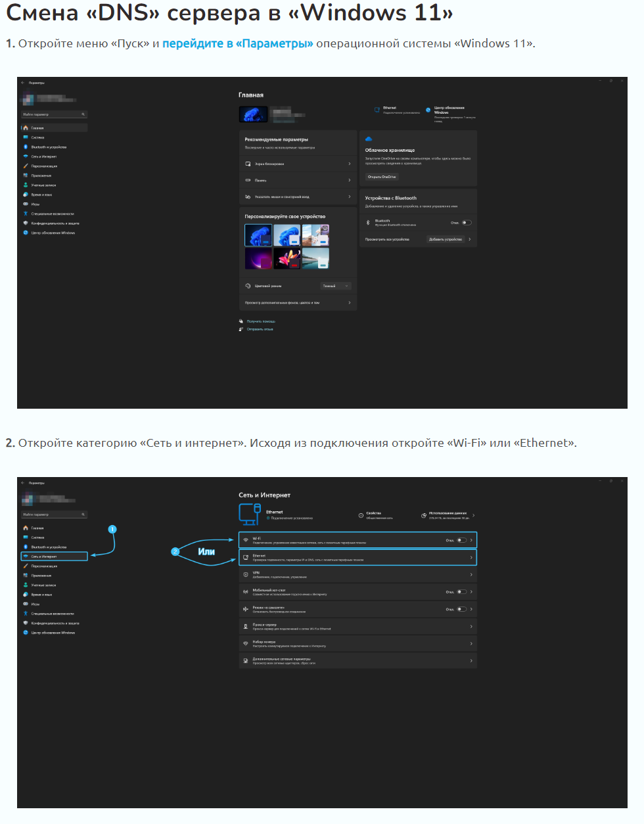Open Персонализация brush icon in first screenshot sidebar
This screenshot has height=824, width=644.
tap(26, 166)
